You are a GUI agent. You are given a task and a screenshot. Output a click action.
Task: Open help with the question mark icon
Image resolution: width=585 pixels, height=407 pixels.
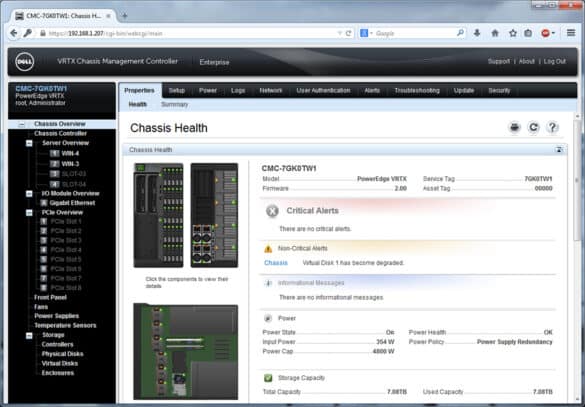tap(552, 128)
